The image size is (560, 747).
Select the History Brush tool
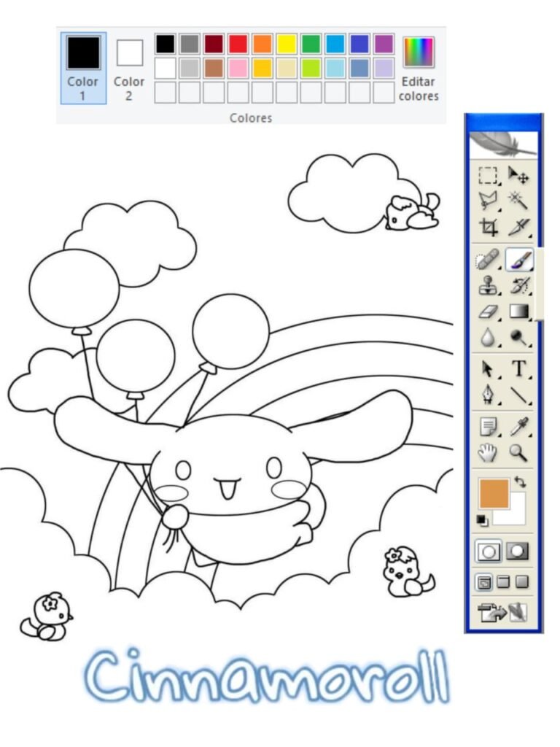[x=519, y=286]
